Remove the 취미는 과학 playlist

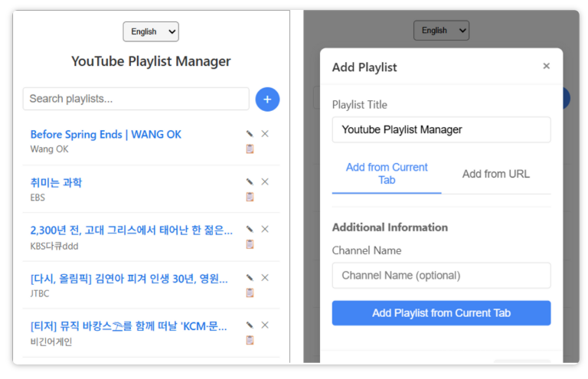265,181
